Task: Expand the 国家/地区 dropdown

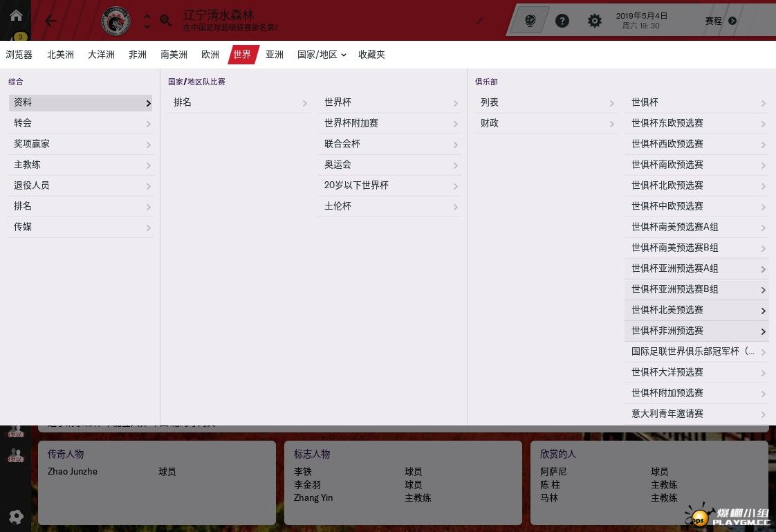Action: 322,55
